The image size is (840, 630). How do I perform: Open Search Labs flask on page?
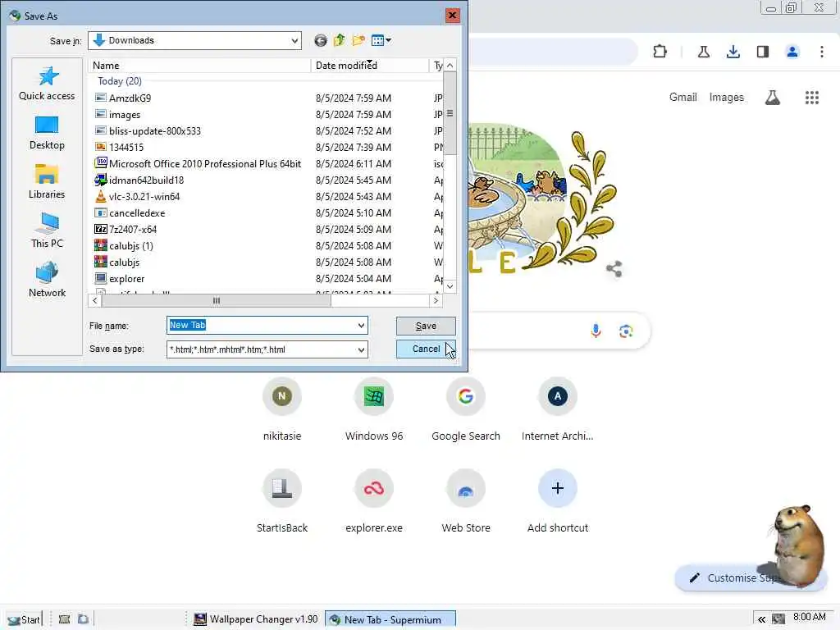click(x=773, y=98)
